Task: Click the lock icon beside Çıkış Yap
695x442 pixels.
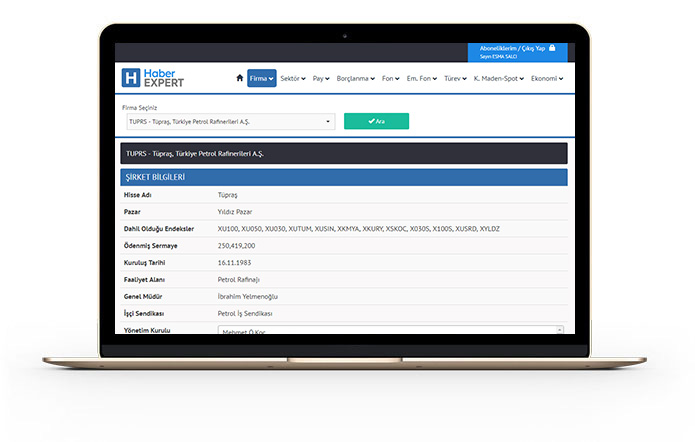Action: (552, 48)
